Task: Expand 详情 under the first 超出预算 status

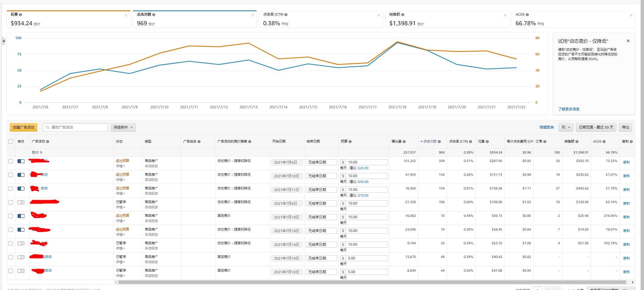Action: tap(120, 166)
